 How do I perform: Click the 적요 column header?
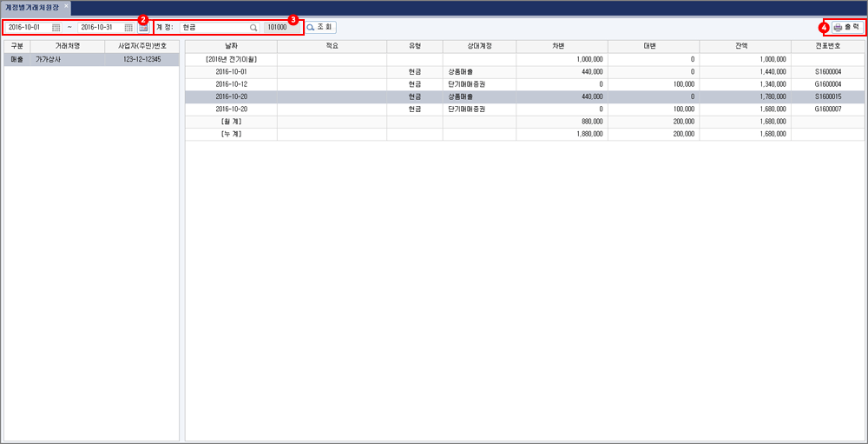tap(332, 46)
